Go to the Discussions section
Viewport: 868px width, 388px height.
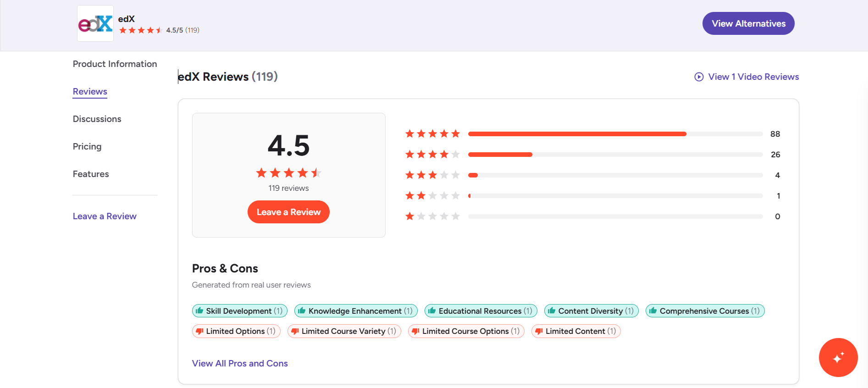tap(97, 119)
